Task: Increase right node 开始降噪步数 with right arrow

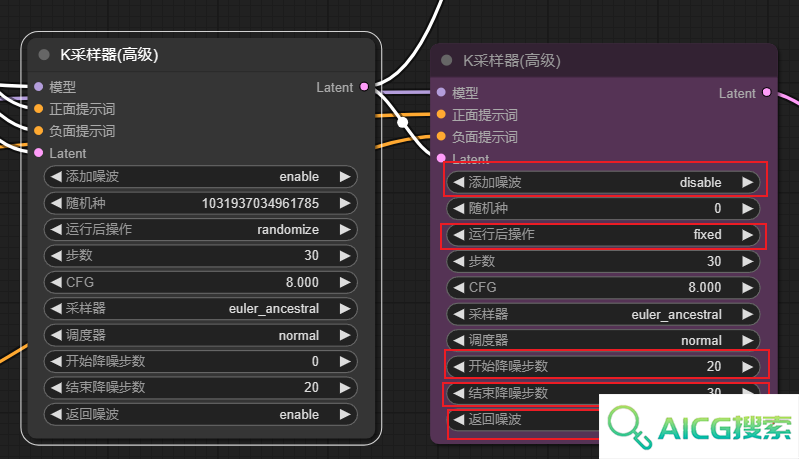Action: (x=748, y=366)
